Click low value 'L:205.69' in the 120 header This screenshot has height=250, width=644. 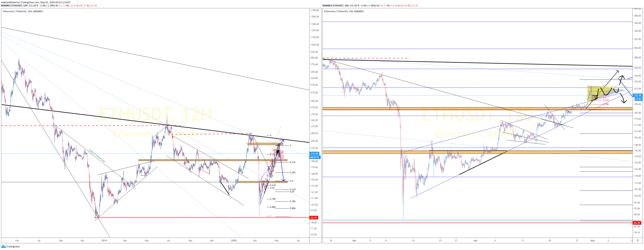403,5
